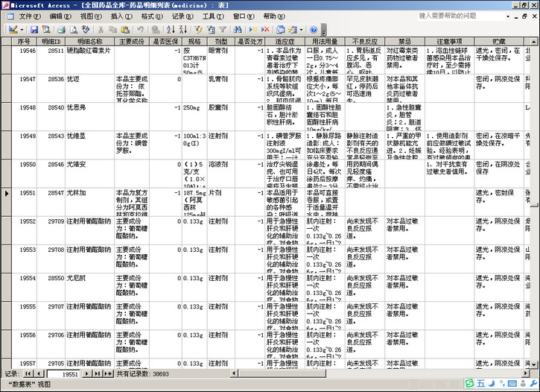Open Print Preview from the toolbar
This screenshot has width=540, height=392.
[73, 30]
